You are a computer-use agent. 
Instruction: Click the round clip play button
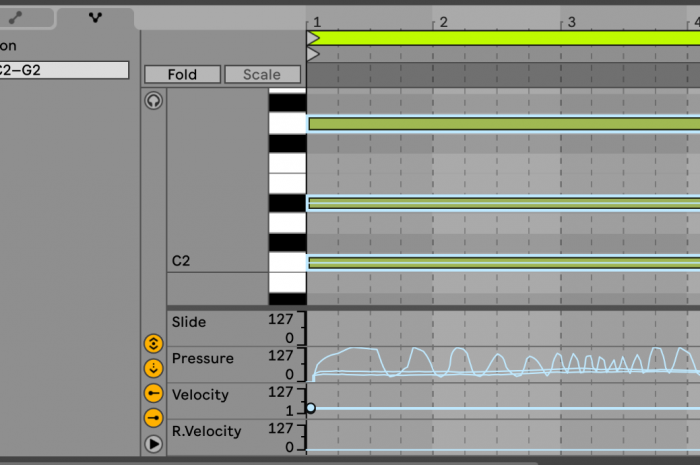pyautogui.click(x=154, y=444)
